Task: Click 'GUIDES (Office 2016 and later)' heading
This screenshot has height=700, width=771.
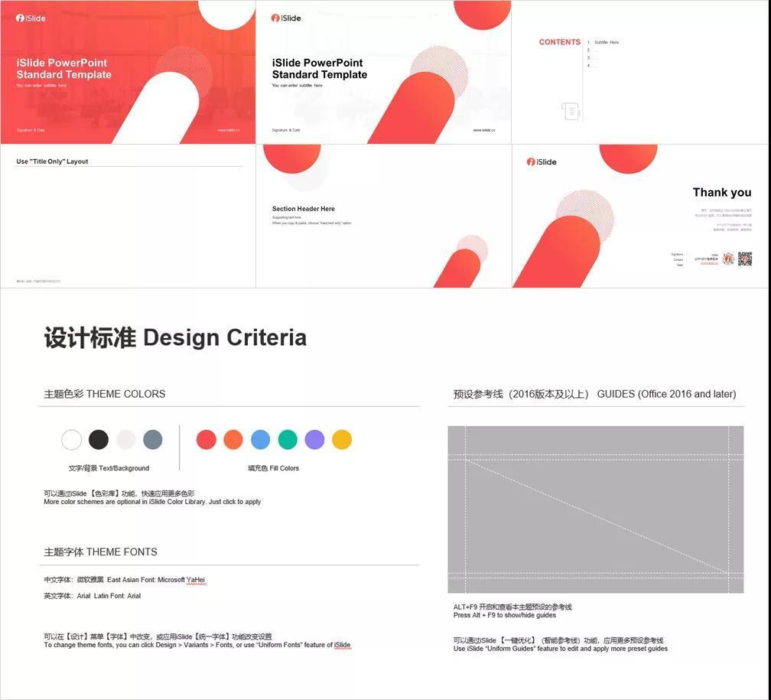Action: (x=666, y=394)
